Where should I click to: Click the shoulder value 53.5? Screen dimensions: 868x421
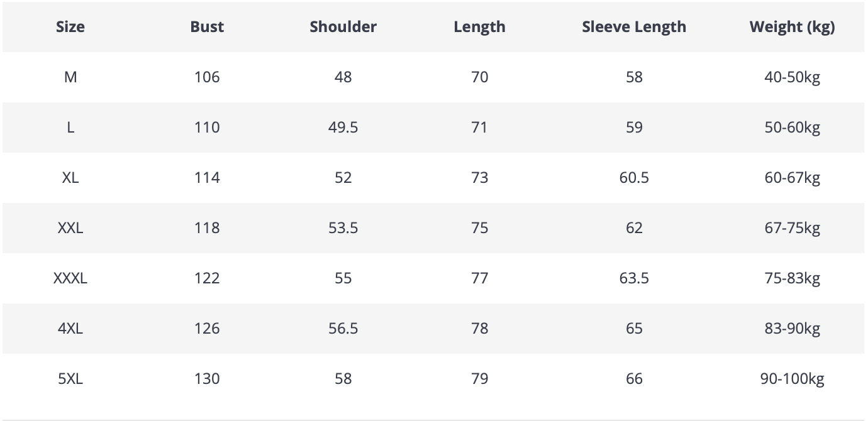[x=343, y=228]
